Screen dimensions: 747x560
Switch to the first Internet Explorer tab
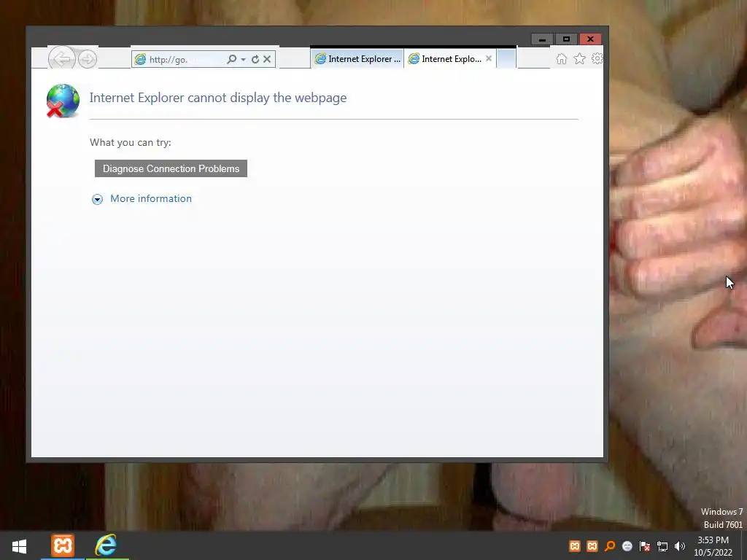(357, 58)
